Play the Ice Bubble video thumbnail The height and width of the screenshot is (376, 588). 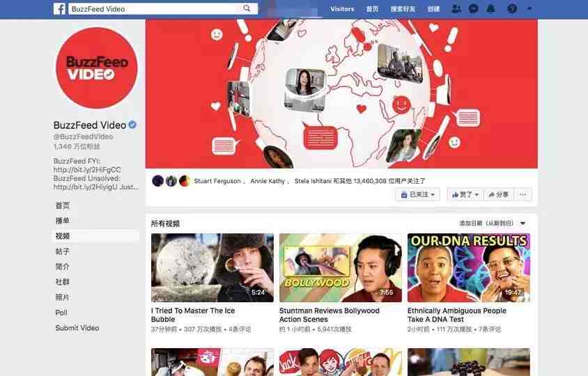pos(212,267)
